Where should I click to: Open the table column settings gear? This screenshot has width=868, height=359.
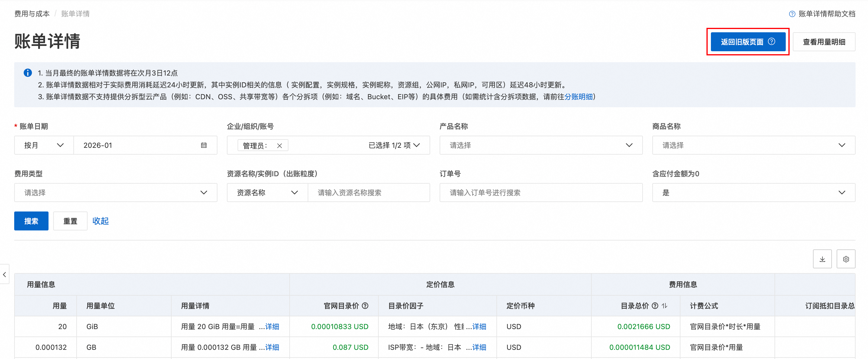[846, 259]
